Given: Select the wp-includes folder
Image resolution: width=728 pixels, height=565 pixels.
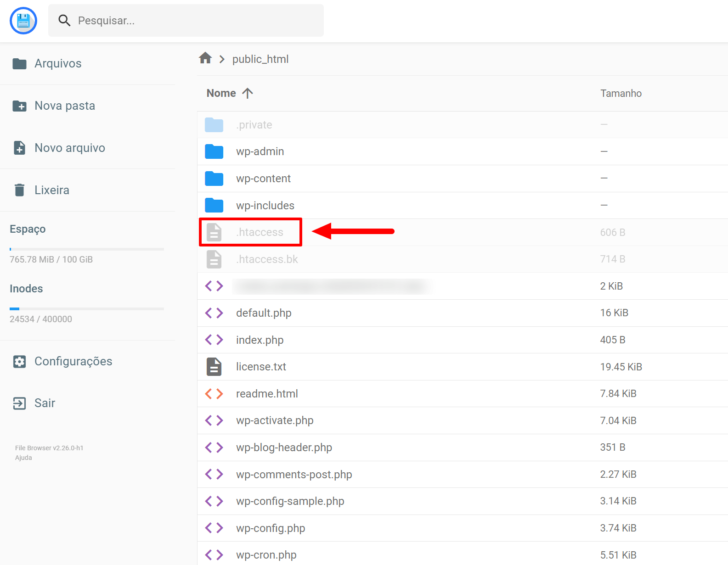Looking at the screenshot, I should pos(462,205).
